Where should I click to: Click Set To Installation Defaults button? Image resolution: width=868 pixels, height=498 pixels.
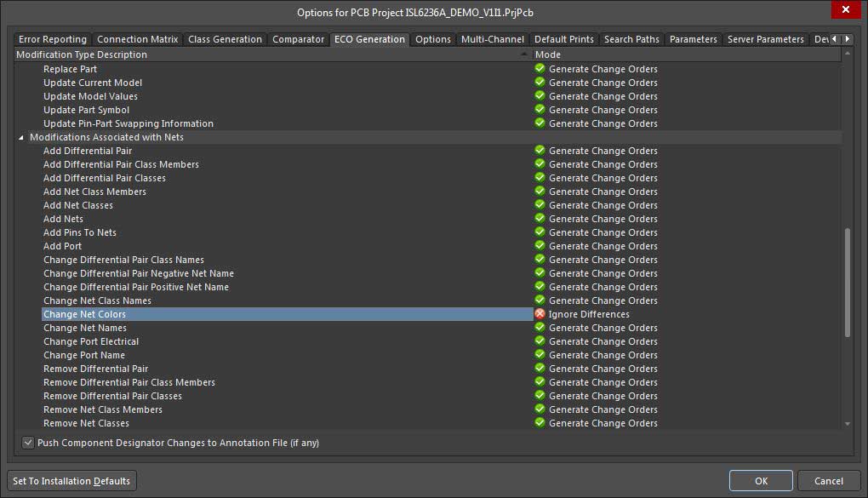71,481
